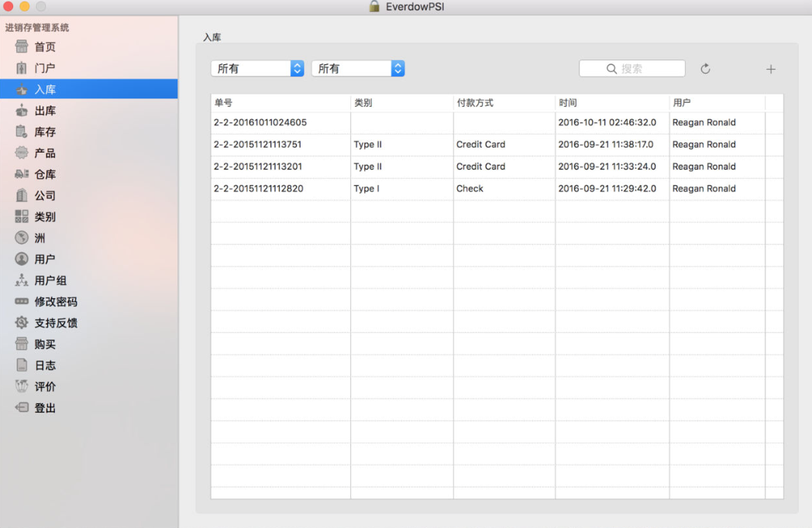This screenshot has width=812, height=528.
Task: Click the 出库 stock-out icon
Action: [x=22, y=110]
